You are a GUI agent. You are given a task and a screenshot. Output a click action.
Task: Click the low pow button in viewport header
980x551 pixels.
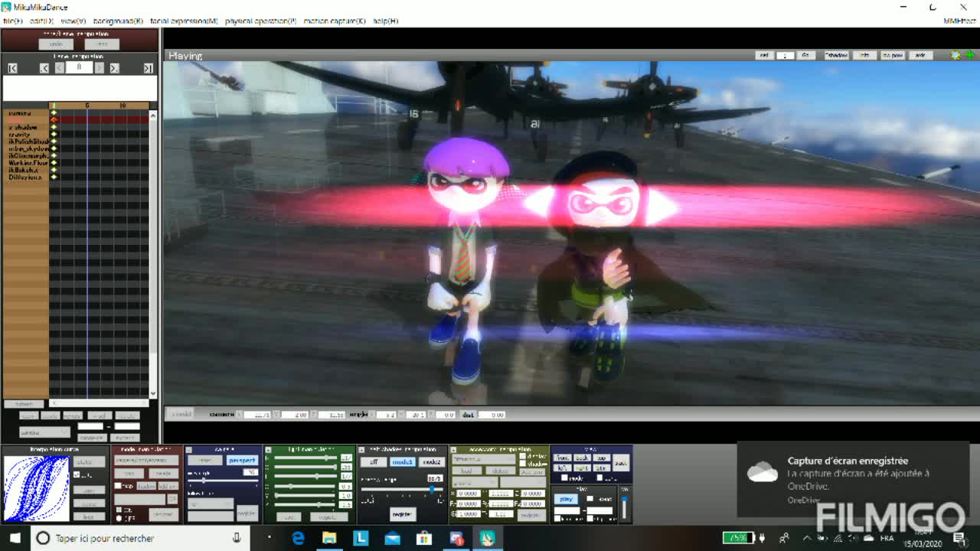tap(893, 55)
